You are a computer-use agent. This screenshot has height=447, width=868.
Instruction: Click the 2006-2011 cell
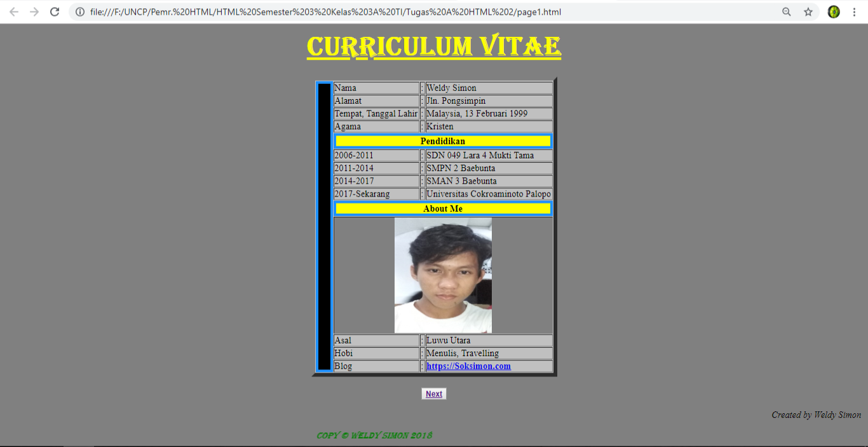376,155
